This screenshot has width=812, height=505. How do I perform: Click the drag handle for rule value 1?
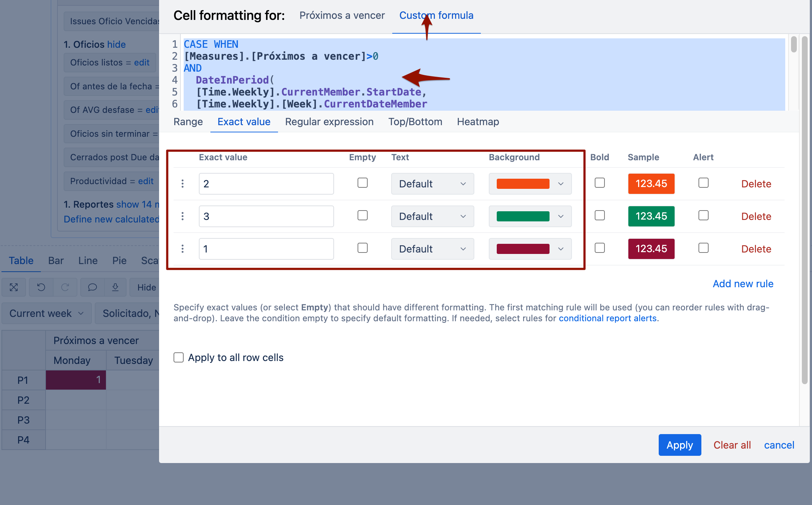183,249
